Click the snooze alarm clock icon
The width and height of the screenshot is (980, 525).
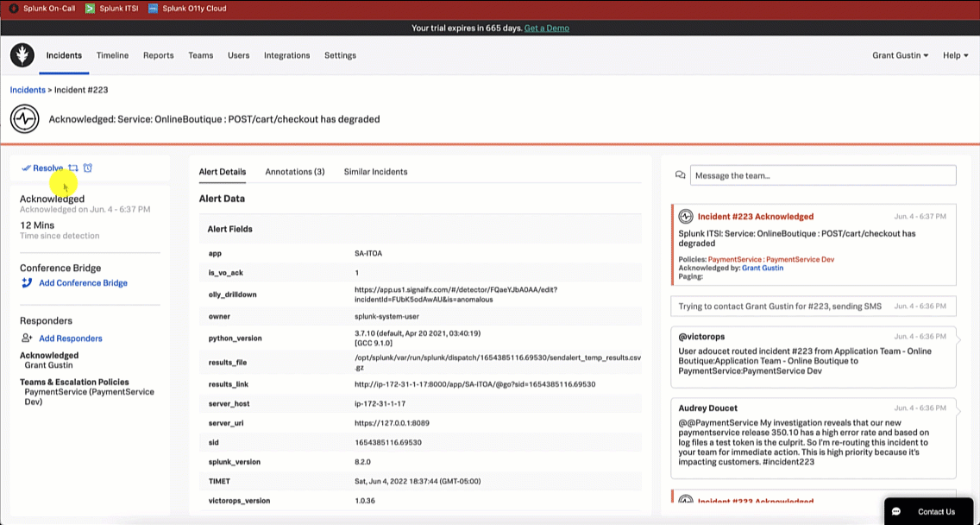coord(88,168)
